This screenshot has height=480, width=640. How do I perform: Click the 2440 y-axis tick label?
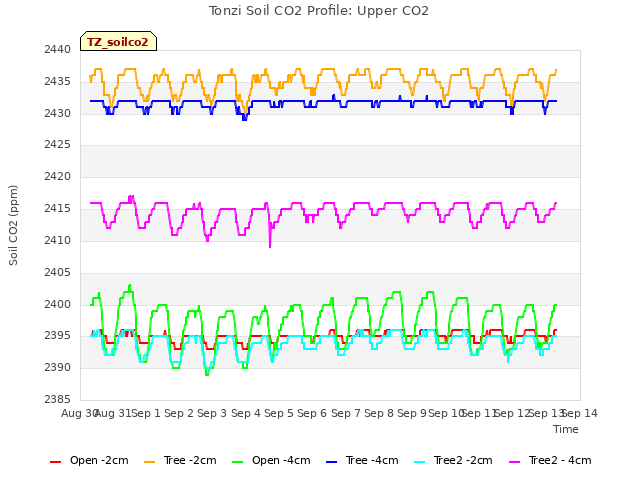click(58, 49)
